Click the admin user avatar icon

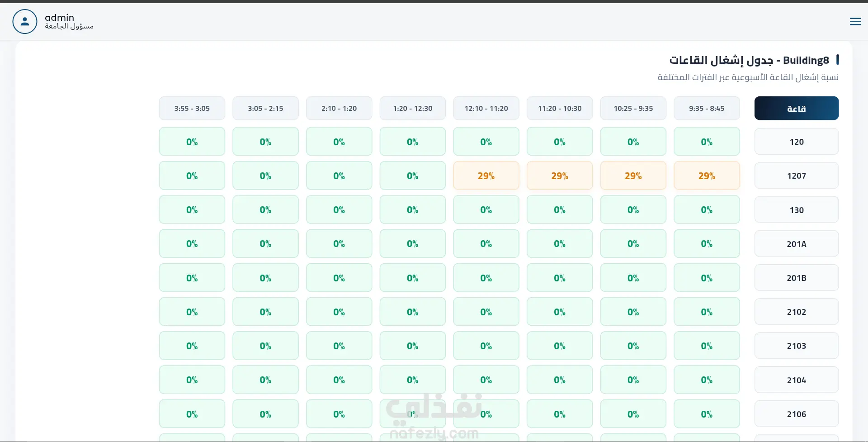coord(25,21)
